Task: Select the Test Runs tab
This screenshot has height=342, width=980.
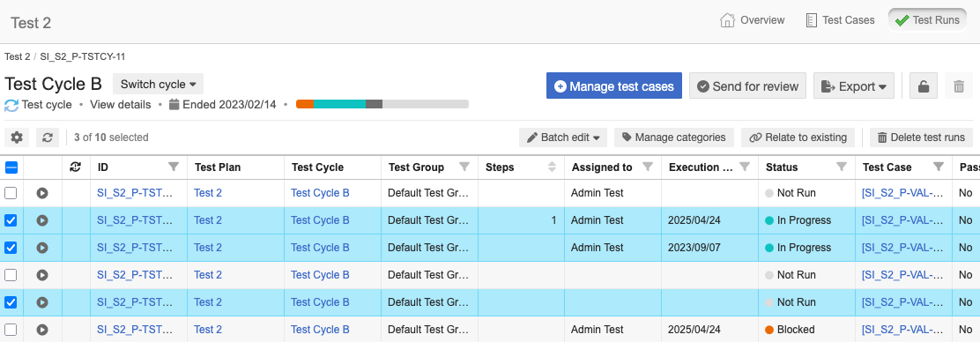Action: point(927,20)
